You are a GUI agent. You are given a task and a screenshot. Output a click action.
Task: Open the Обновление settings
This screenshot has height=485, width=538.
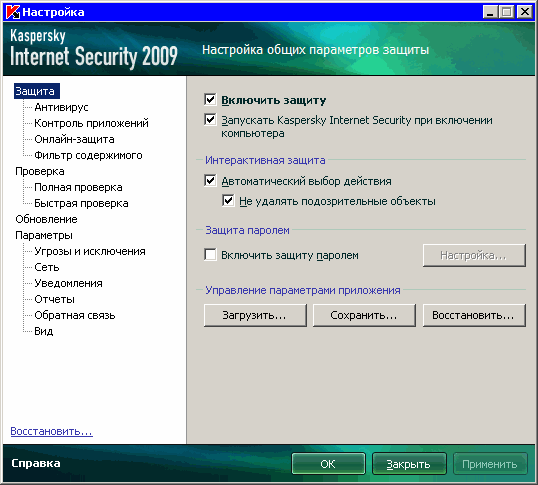(x=46, y=219)
